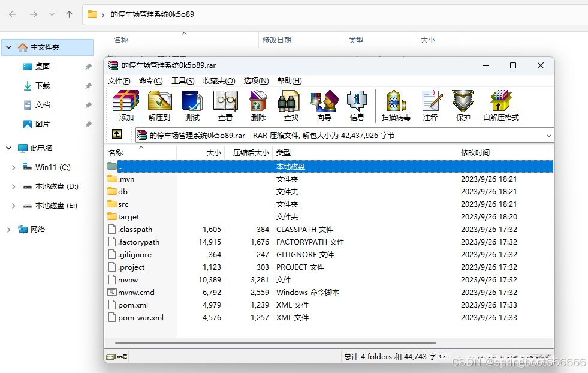The image size is (588, 373).
Task: Click the Explorer up-directory arrow
Action: point(69,14)
